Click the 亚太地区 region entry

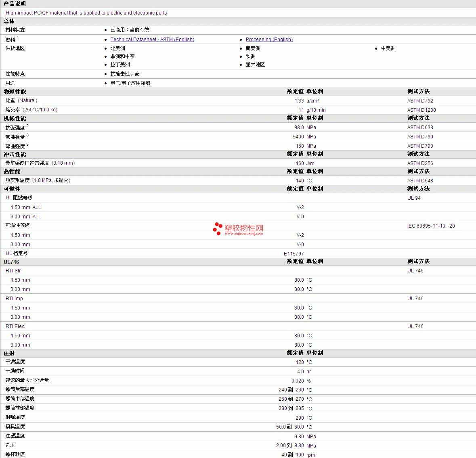tap(255, 65)
